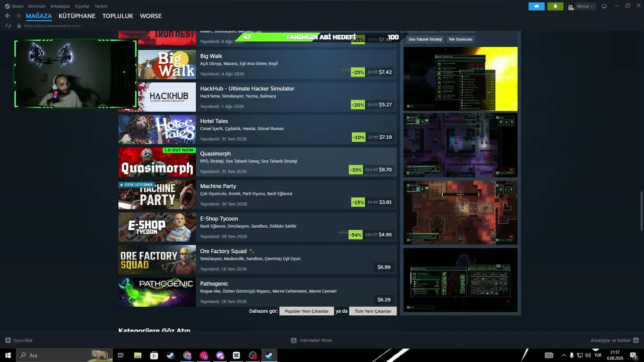Open the Machine Party game title
The image size is (644, 362).
[218, 186]
